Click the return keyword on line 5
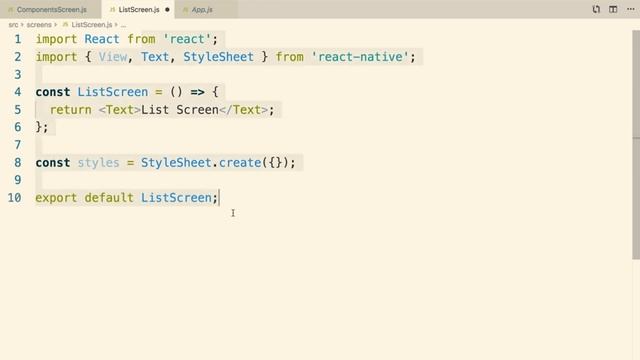This screenshot has height=360, width=640. tap(71, 110)
